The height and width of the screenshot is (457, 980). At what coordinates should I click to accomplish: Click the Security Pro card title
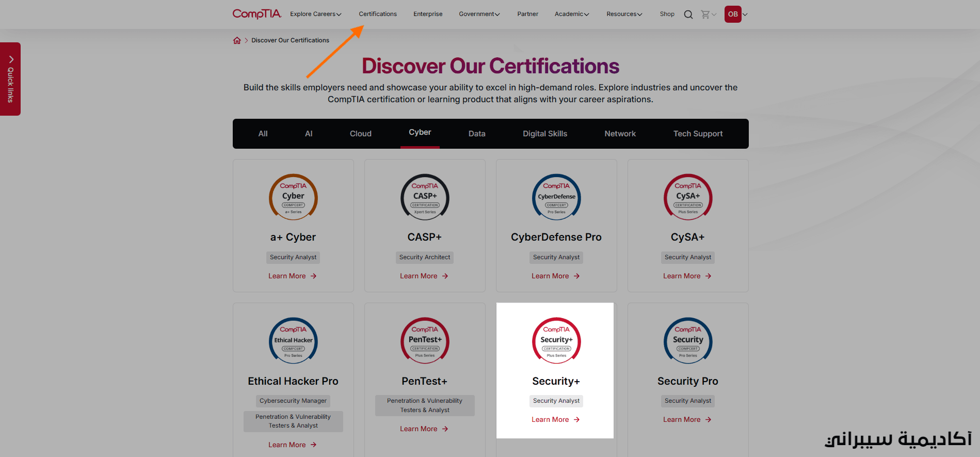coord(688,381)
